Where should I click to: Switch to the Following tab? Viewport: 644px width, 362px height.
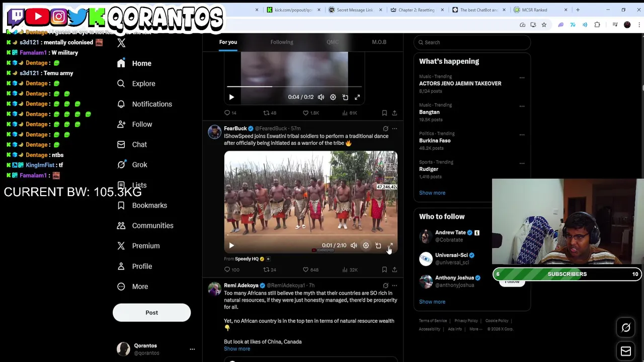point(282,42)
